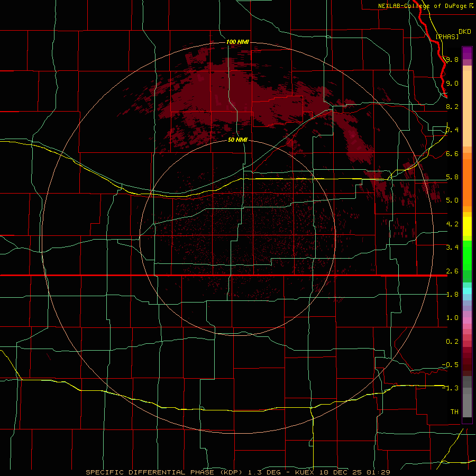Click the 10 DEC 25 date text
Screen dimensions: 476x476
[x=341, y=472]
